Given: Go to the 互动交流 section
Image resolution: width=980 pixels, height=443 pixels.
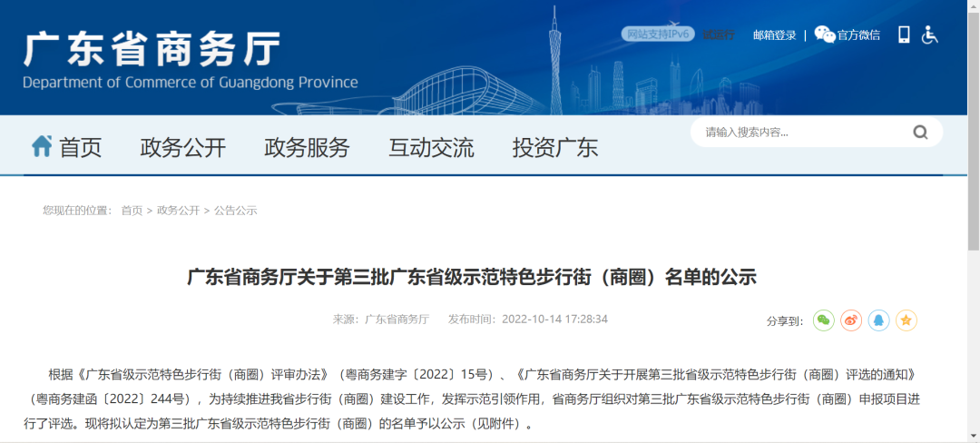Looking at the screenshot, I should [x=431, y=147].
